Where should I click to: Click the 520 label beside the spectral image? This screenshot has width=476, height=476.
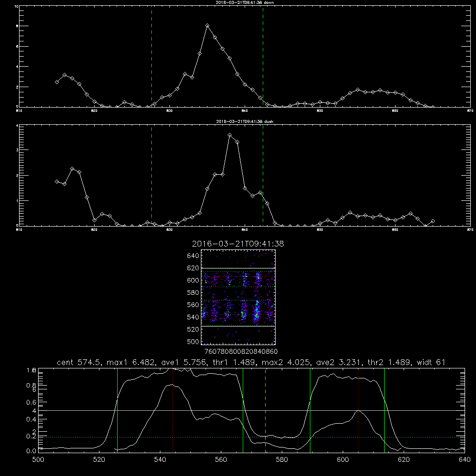[193, 329]
